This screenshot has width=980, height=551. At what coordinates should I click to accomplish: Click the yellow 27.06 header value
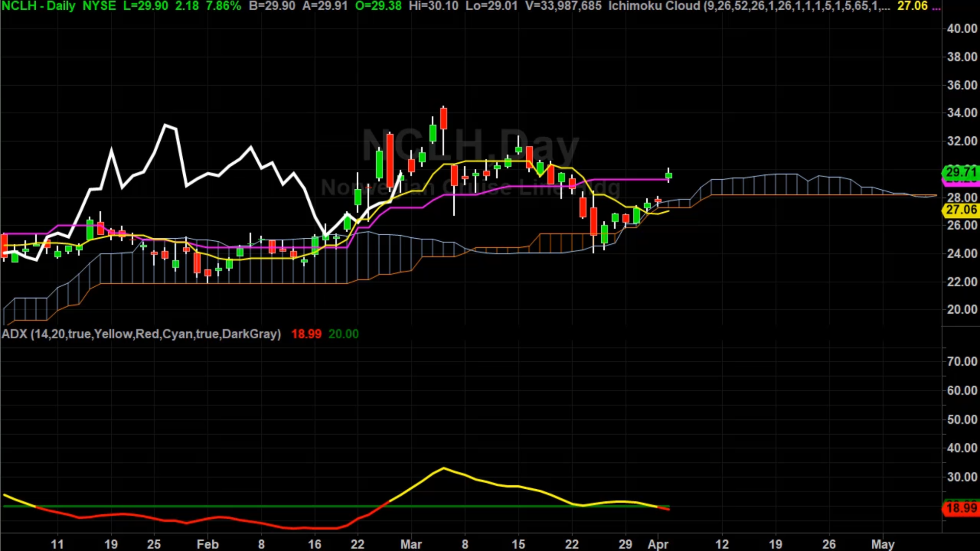point(913,6)
